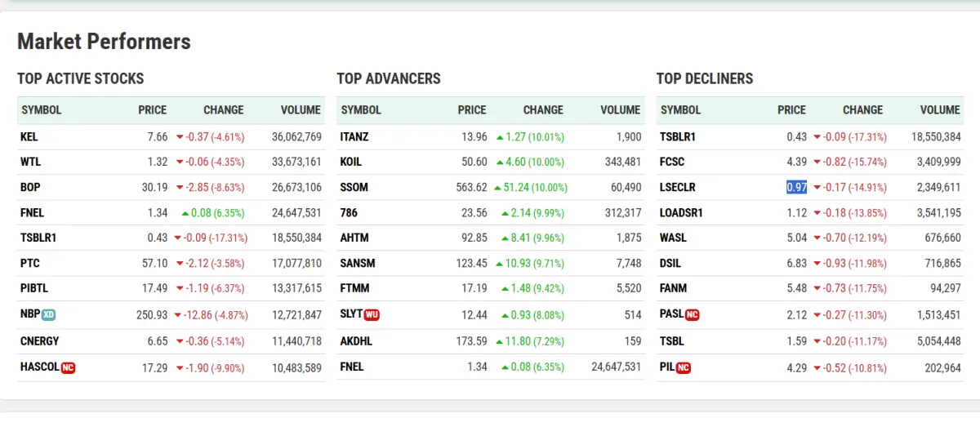Open the SSOM symbol in Top Advancers

[x=354, y=187]
